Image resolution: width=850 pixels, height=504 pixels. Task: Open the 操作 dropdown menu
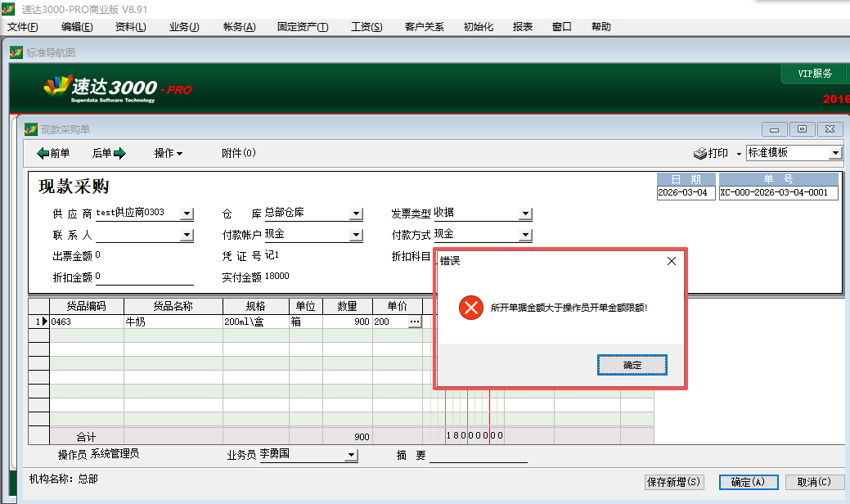pos(168,153)
